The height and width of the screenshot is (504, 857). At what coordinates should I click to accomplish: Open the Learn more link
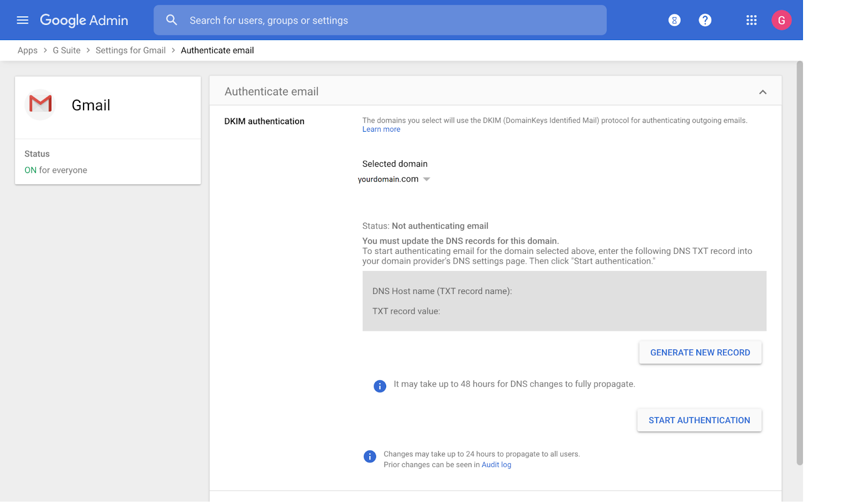coord(381,130)
